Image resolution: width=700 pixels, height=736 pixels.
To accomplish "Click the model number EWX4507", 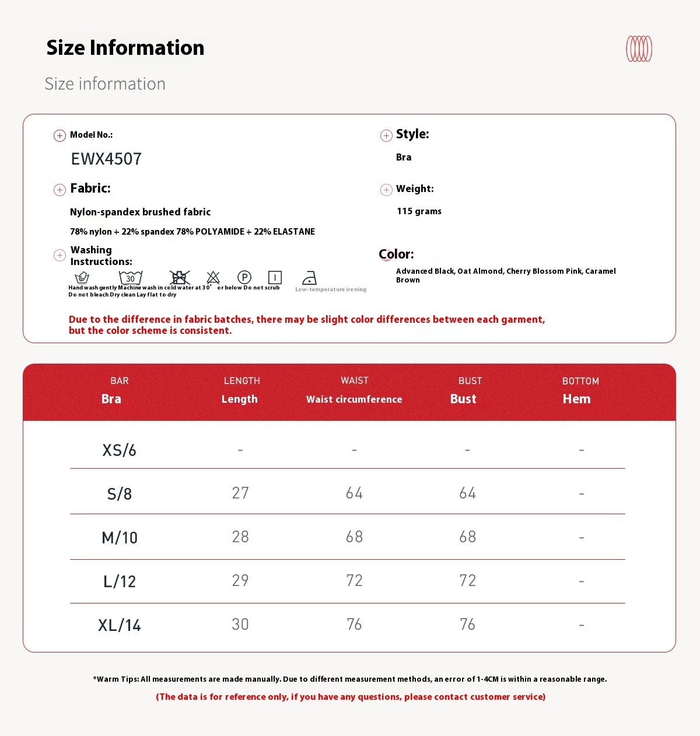I will (106, 159).
